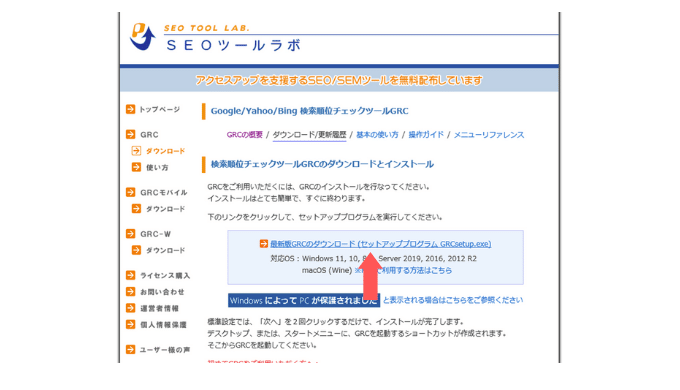Download latest GRC via GRCsetup.exe link
This screenshot has width=680, height=390.
[x=381, y=244]
